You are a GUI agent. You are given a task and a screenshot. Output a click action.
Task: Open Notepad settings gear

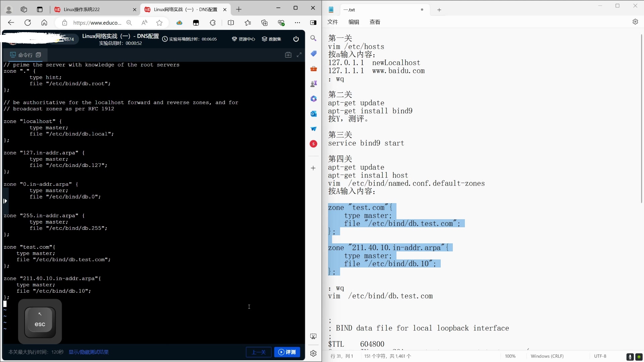pos(635,22)
